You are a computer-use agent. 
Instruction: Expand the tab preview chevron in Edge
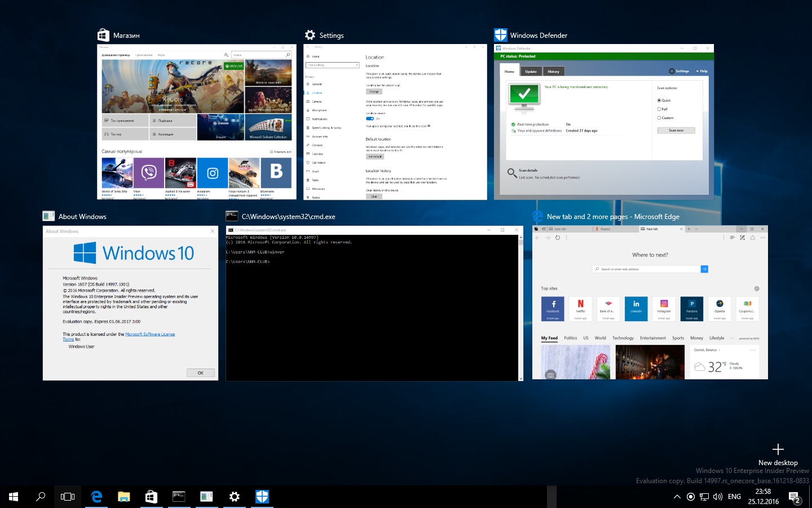click(x=696, y=229)
